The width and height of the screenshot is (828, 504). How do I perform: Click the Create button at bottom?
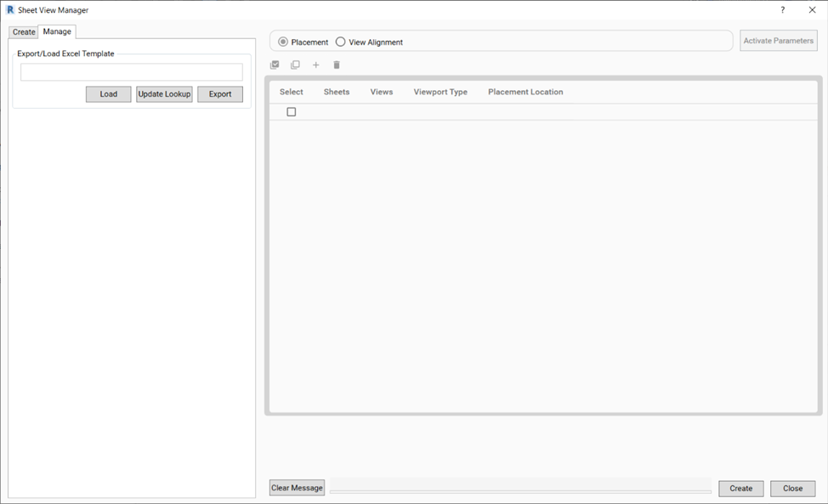pyautogui.click(x=741, y=488)
